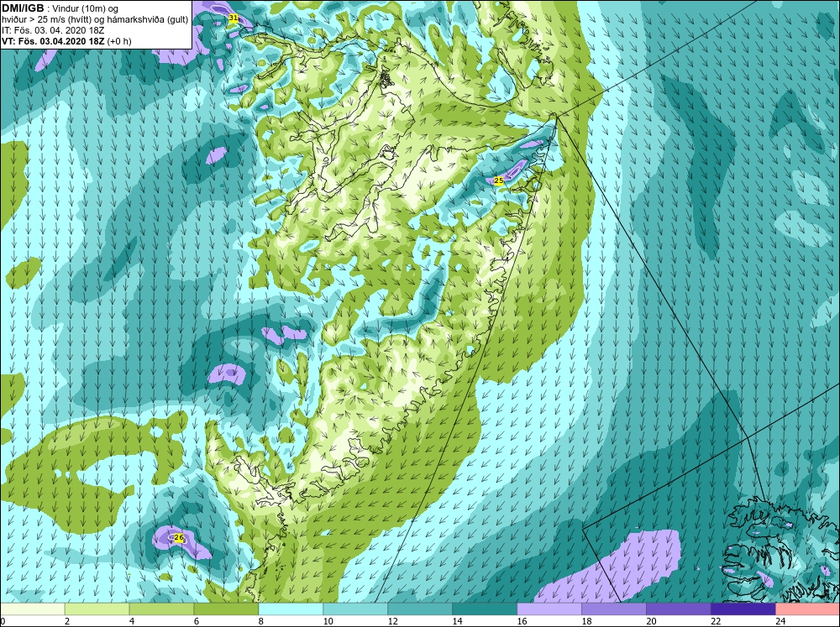Click the legend scale number 8
The width and height of the screenshot is (840, 627).
261,621
